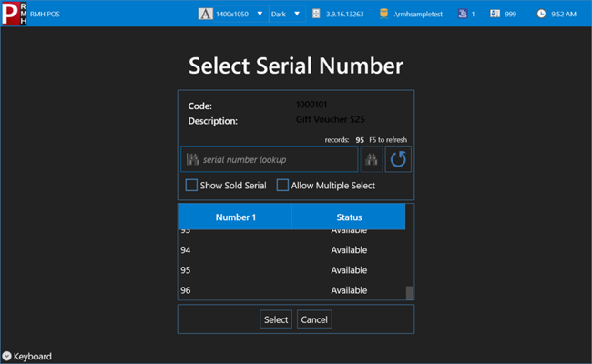Viewport: 592px width, 364px height.
Task: Click the font size 'A' icon
Action: click(206, 14)
